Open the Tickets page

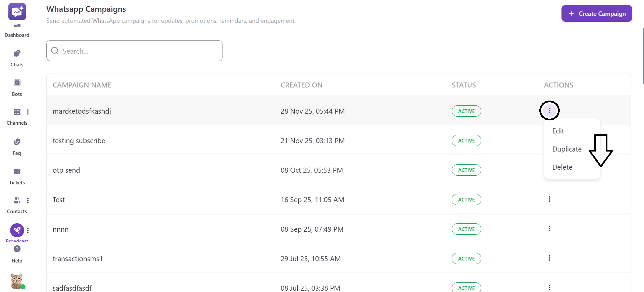pos(17,171)
